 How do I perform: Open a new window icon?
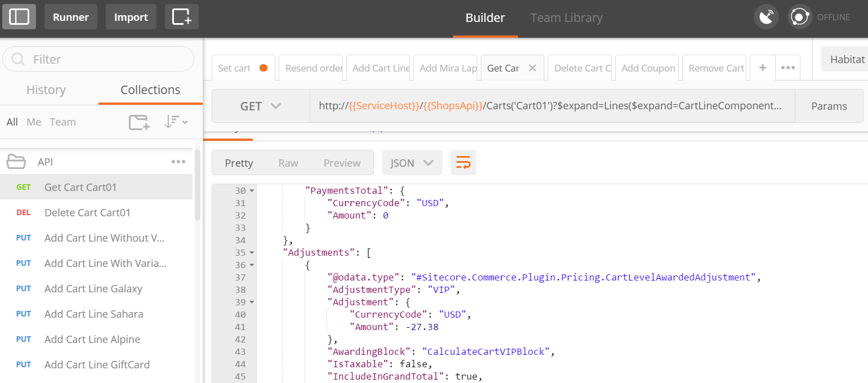[x=182, y=17]
